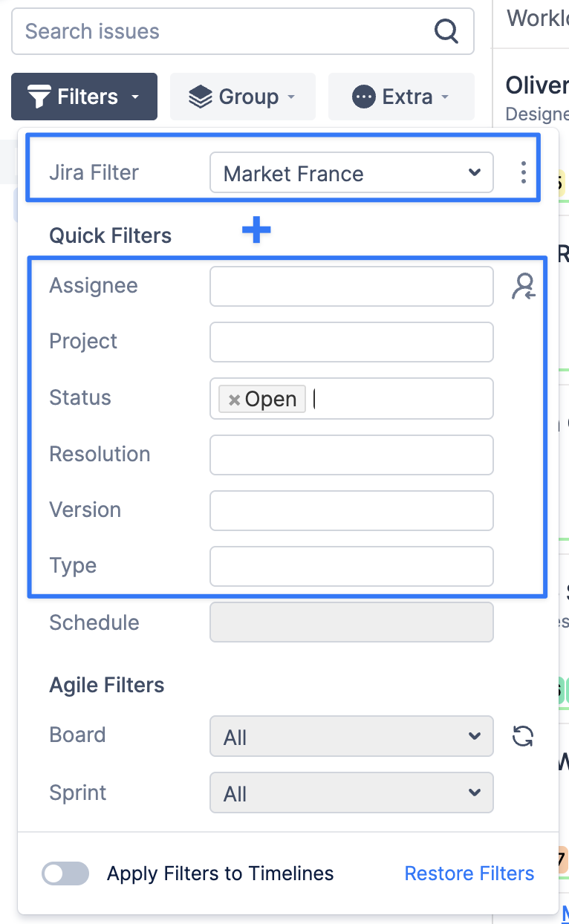
Task: Open the Jira Filter Market France dropdown
Action: point(351,172)
